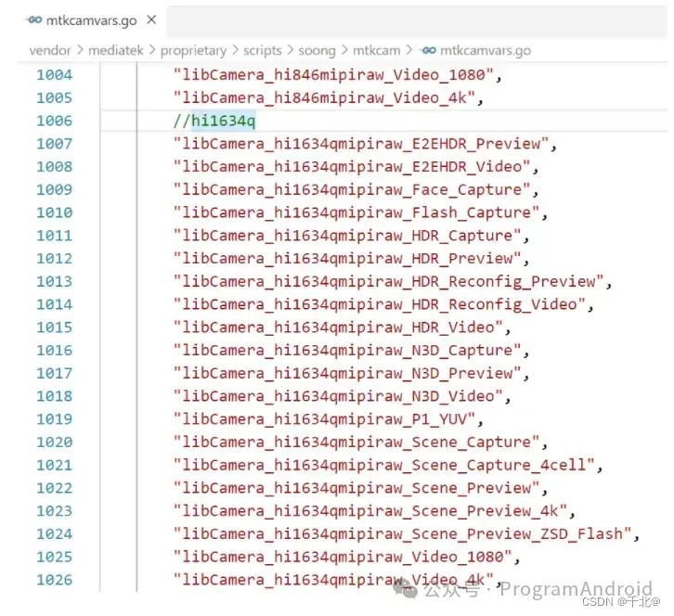This screenshot has height=616, width=674.
Task: Expand chevron after mtkcam in breadcrumb
Action: pos(409,50)
